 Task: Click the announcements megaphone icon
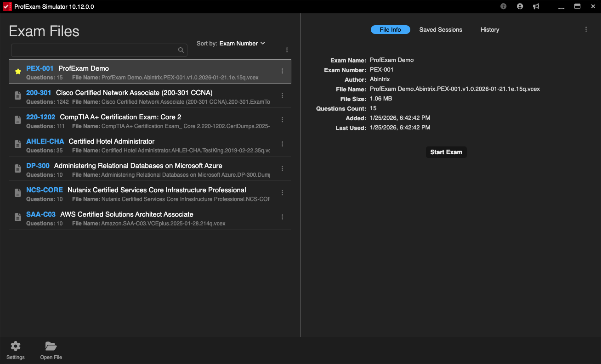(x=536, y=6)
